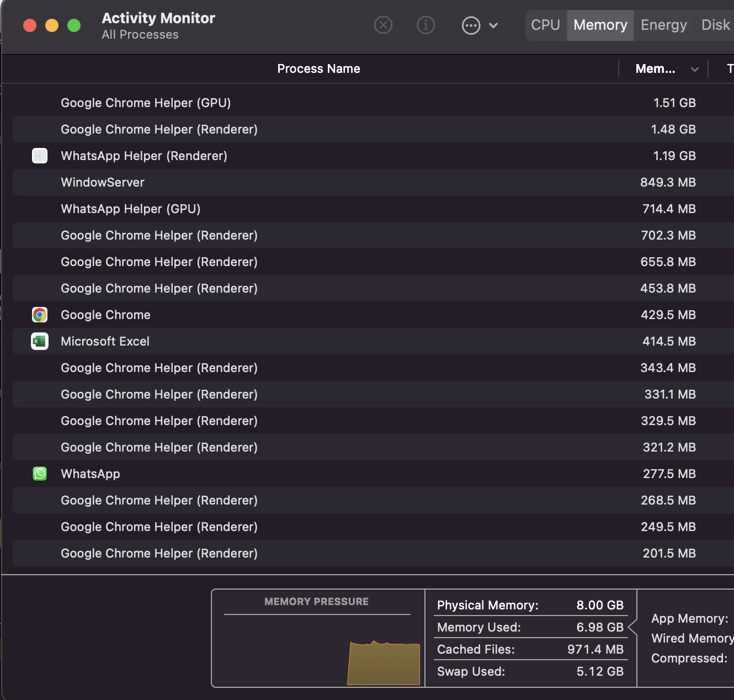The height and width of the screenshot is (700, 734).
Task: Click the yellow minimize window button
Action: coord(52,25)
